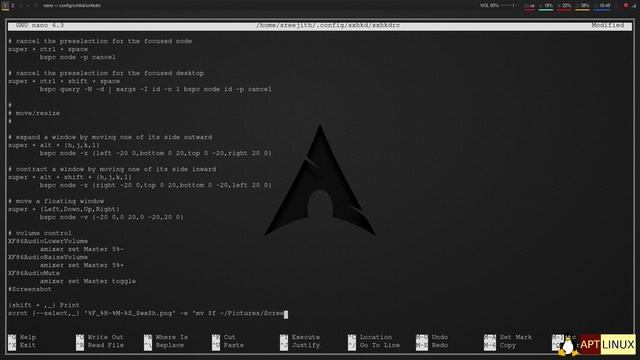Click the Copy shortcut in nano footer
The image size is (640, 360).
click(500, 345)
